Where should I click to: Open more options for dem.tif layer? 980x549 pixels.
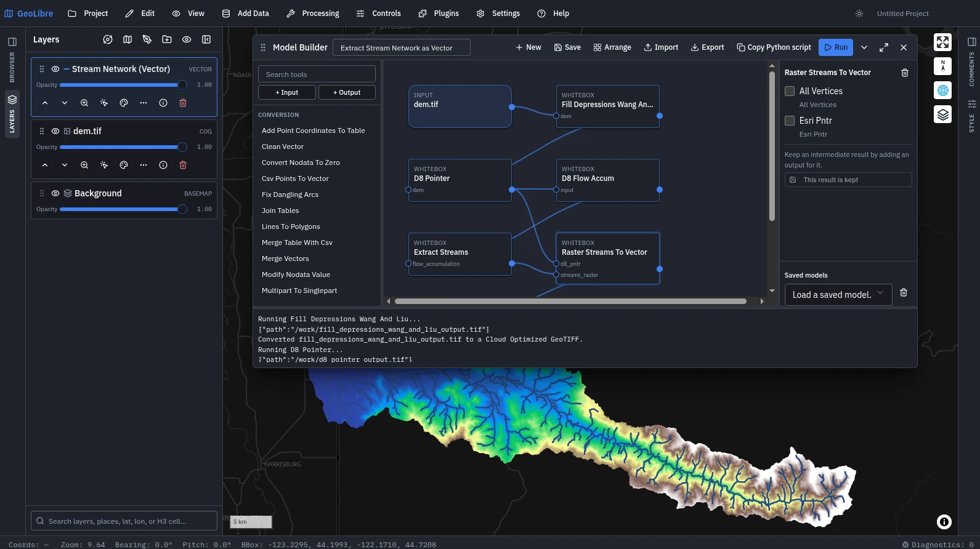click(x=144, y=165)
